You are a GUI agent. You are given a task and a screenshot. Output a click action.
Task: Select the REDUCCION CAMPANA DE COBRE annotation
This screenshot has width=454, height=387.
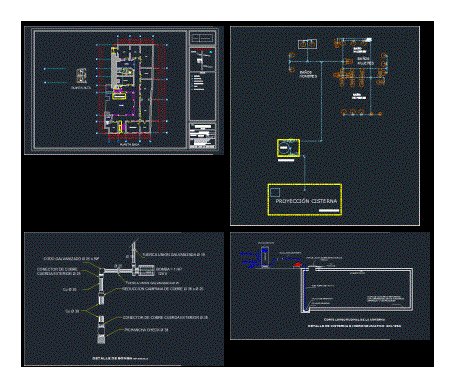(163, 289)
